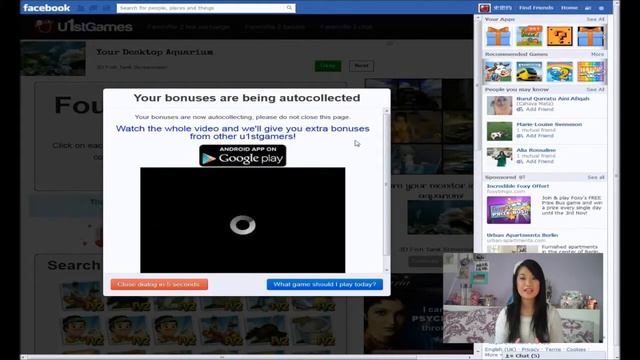Click More beside Recommended Games
Image resolution: width=640 pixels, height=360 pixels.
coord(597,54)
